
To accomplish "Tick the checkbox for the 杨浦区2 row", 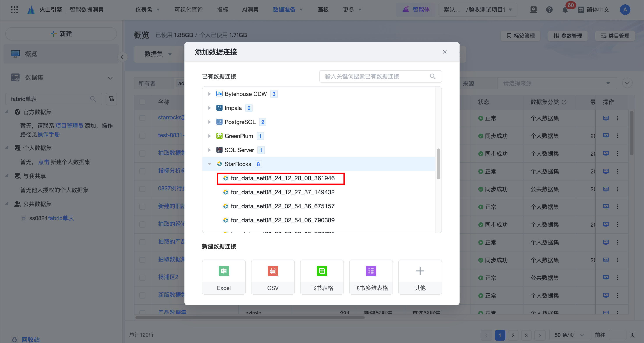I will click(x=143, y=278).
